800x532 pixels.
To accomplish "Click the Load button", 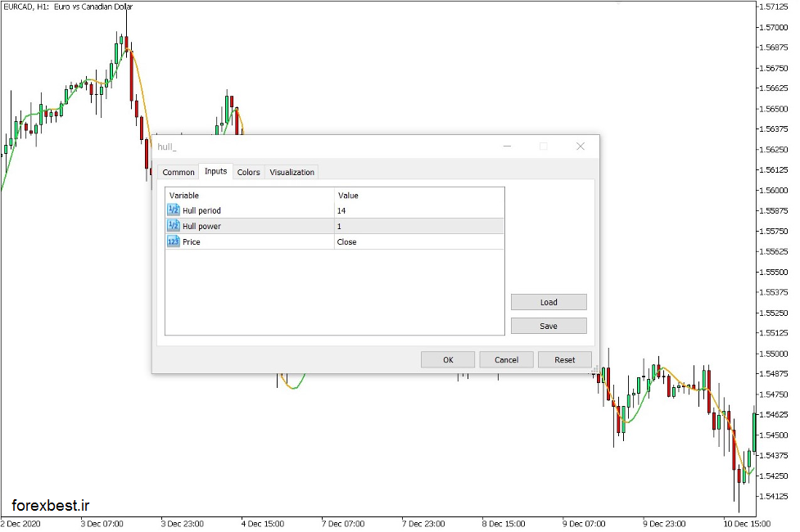I will pos(548,301).
